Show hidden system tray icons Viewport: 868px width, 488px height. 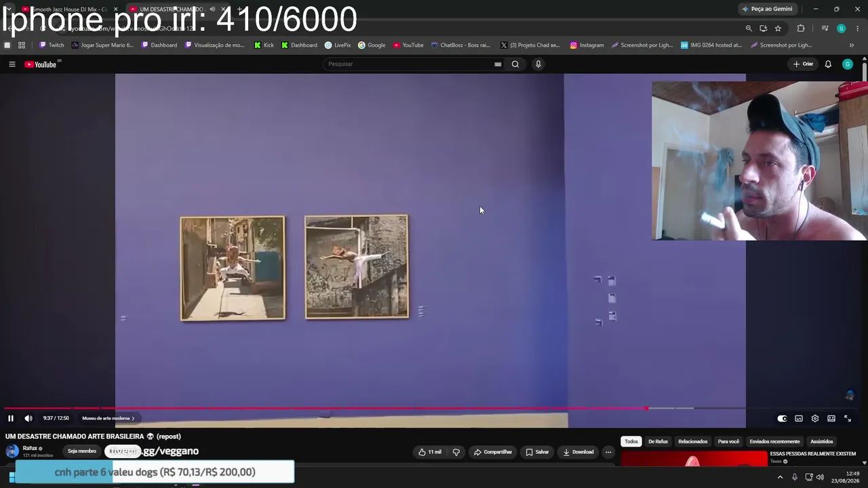pos(780,477)
